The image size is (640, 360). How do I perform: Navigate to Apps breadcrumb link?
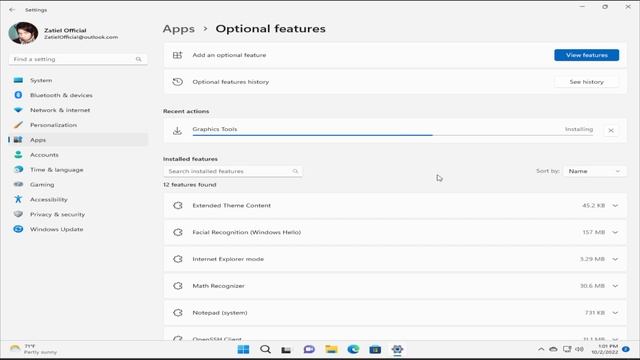[x=179, y=29]
